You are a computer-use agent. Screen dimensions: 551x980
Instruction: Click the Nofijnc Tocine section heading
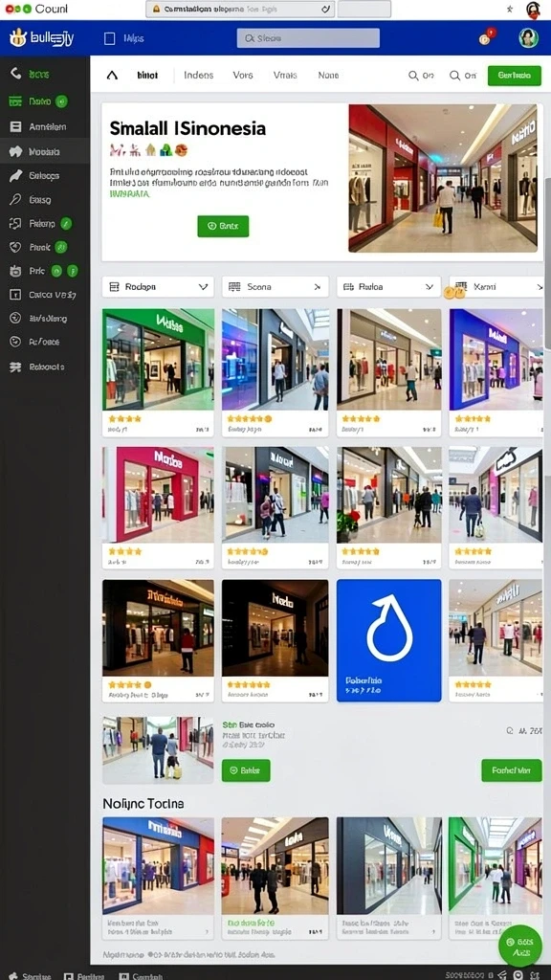coord(143,804)
